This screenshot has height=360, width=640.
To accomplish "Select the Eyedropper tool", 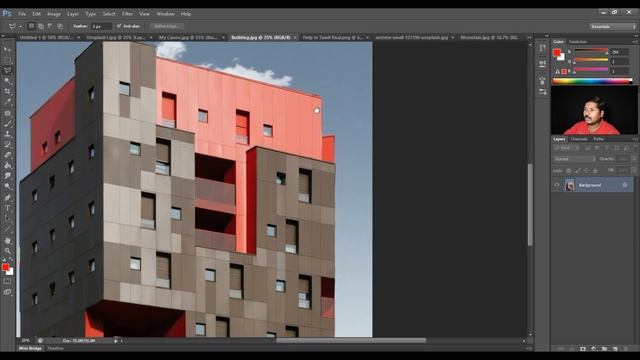I will point(7,102).
